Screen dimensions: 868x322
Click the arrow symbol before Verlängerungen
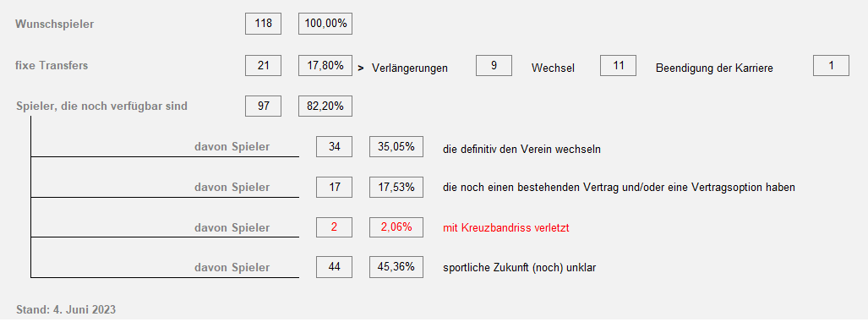pyautogui.click(x=361, y=68)
